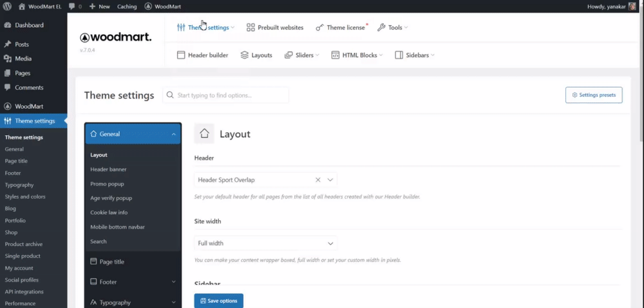The height and width of the screenshot is (308, 644).
Task: Click the yanakar user avatar
Action: click(x=632, y=6)
